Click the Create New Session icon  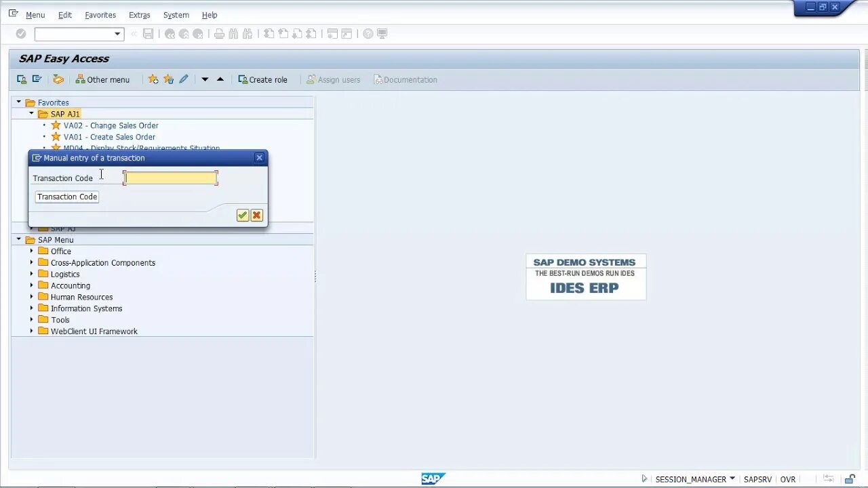pyautogui.click(x=332, y=34)
